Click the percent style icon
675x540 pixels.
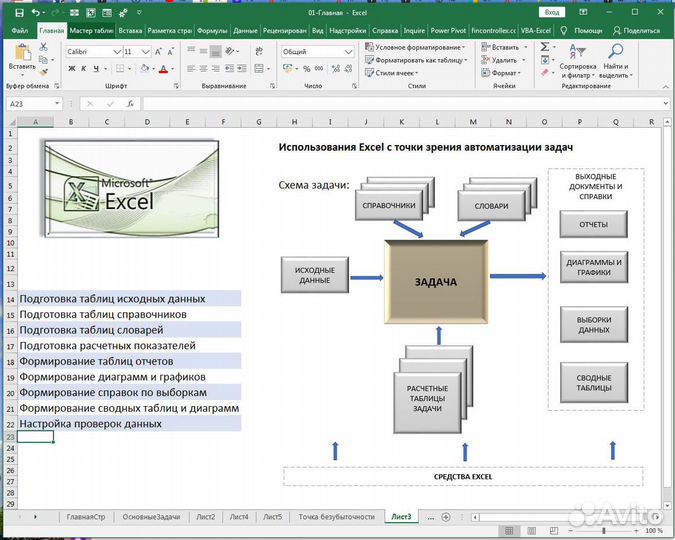tap(307, 68)
